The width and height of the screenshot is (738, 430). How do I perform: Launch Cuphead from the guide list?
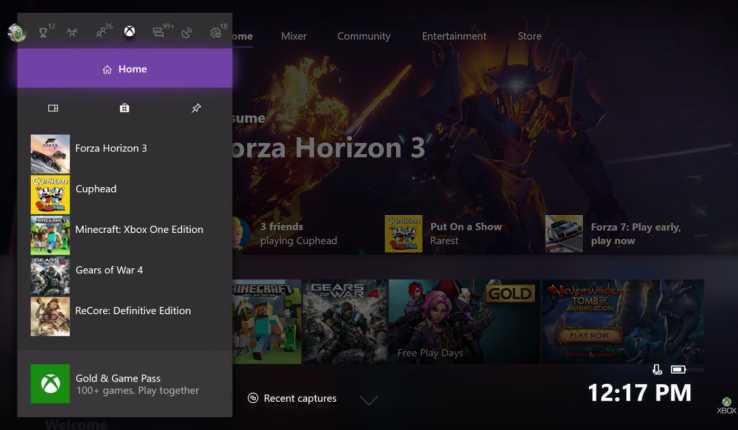pyautogui.click(x=96, y=189)
